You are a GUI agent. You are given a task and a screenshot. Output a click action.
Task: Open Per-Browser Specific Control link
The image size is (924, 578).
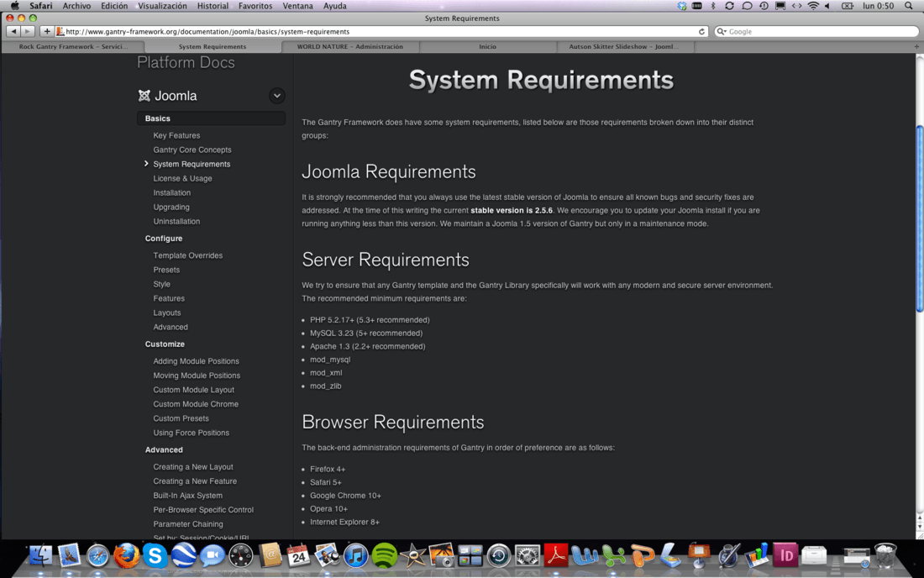(x=203, y=510)
